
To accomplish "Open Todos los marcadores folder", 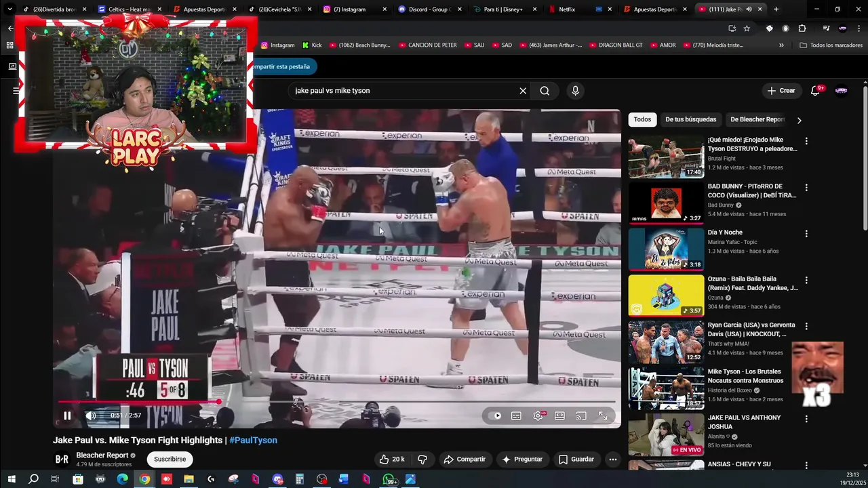I will tap(831, 45).
